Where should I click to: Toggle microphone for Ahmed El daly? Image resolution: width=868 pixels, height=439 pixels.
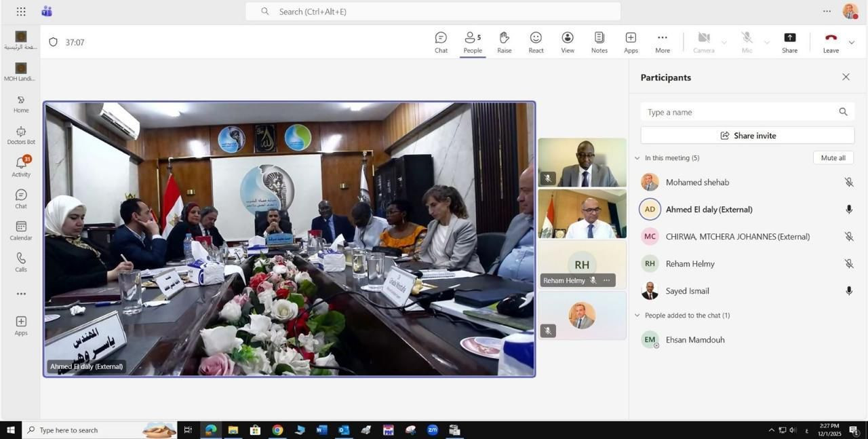848,210
